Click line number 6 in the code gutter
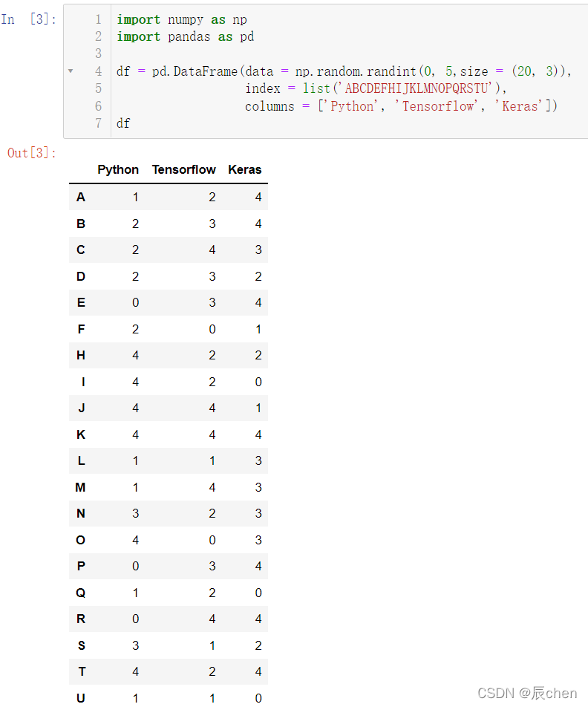 [x=98, y=106]
